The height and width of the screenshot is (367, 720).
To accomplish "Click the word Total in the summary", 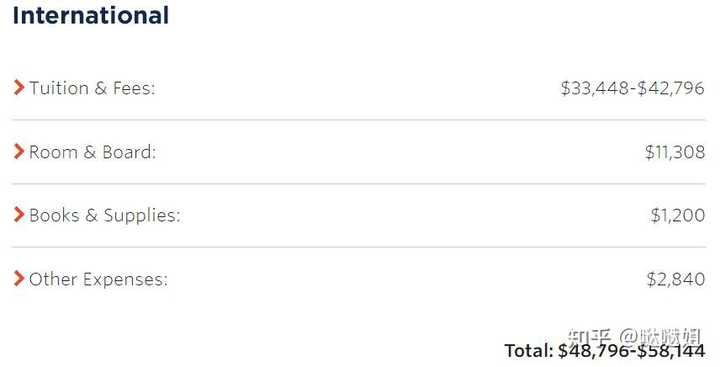I will (529, 351).
